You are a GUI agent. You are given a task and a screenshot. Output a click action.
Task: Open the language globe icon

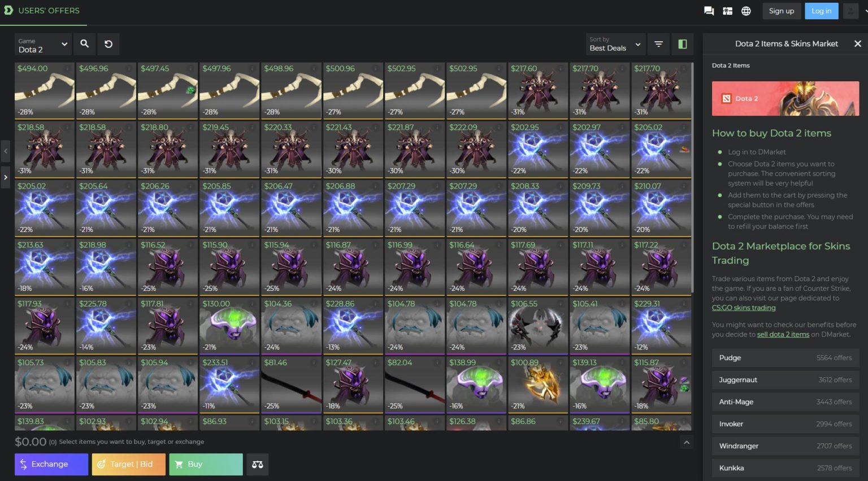(746, 11)
